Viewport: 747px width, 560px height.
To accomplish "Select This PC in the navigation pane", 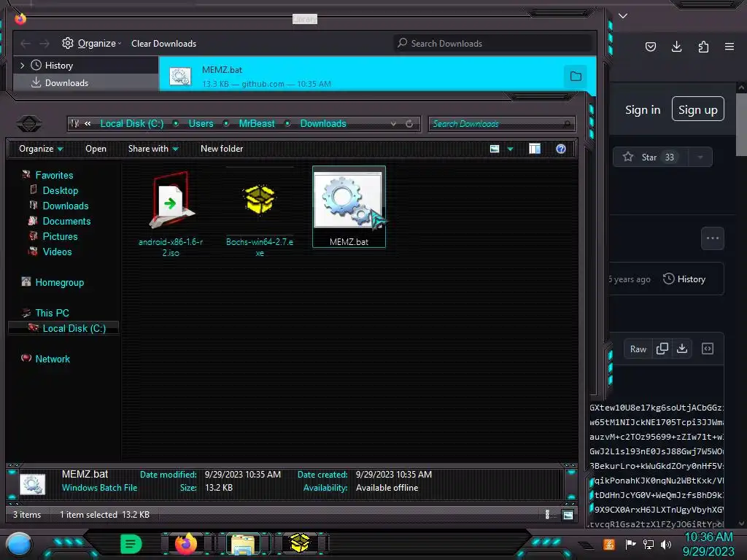I will tap(52, 313).
